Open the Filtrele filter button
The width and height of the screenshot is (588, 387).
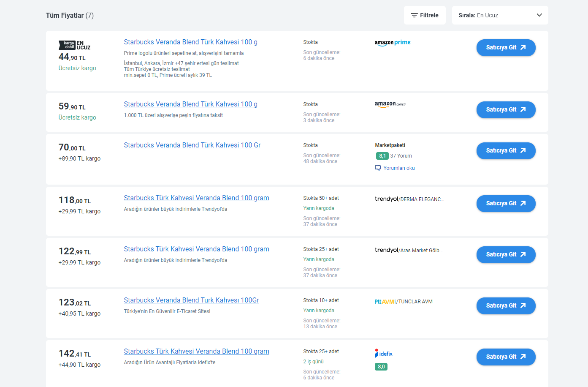point(425,15)
